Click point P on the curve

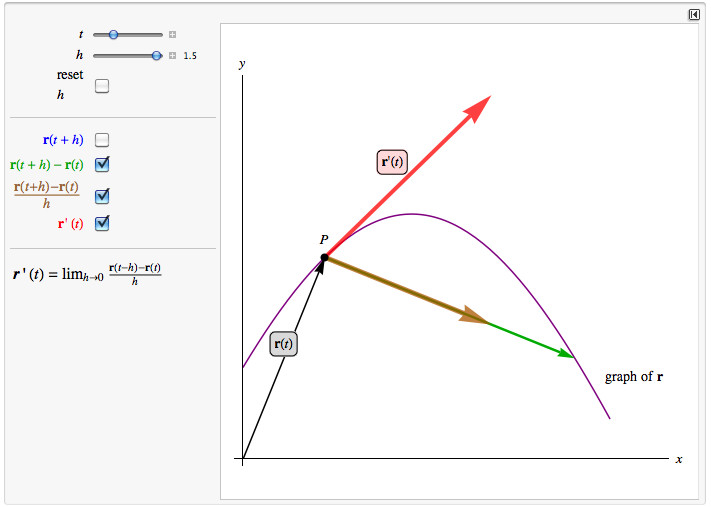(x=325, y=258)
